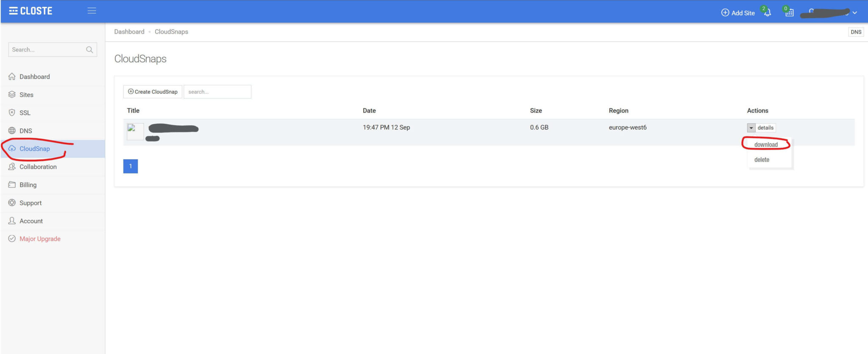868x354 pixels.
Task: Click the 0.6 GB size value
Action: tap(539, 127)
